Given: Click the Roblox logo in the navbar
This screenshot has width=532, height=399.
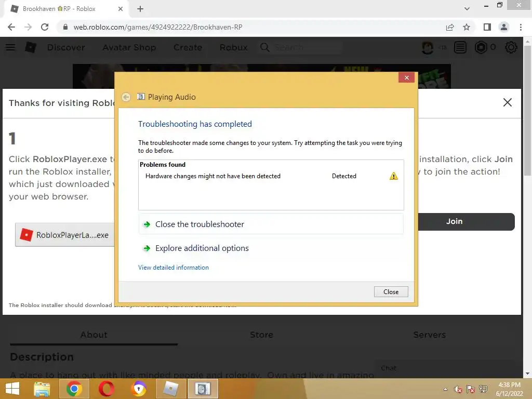Looking at the screenshot, I should pos(31,47).
